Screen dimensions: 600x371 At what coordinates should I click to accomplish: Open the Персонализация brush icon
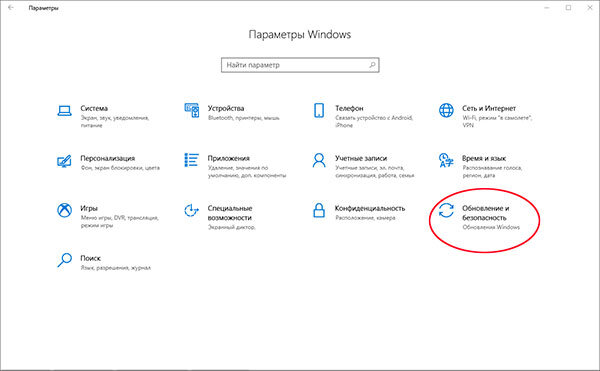click(64, 161)
